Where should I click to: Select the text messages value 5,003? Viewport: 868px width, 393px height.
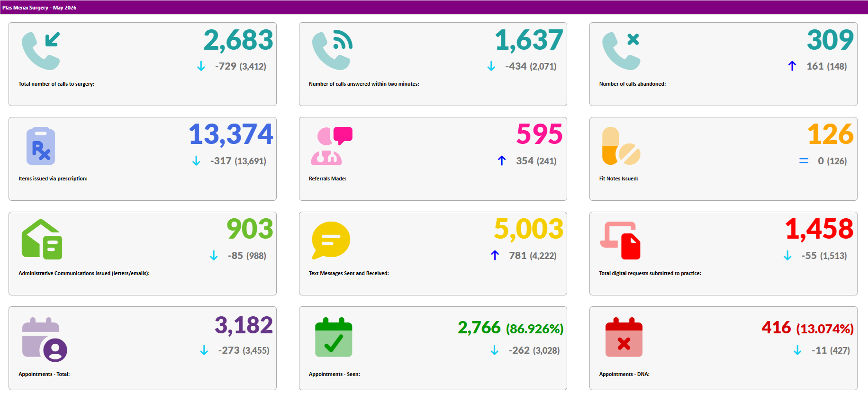529,229
